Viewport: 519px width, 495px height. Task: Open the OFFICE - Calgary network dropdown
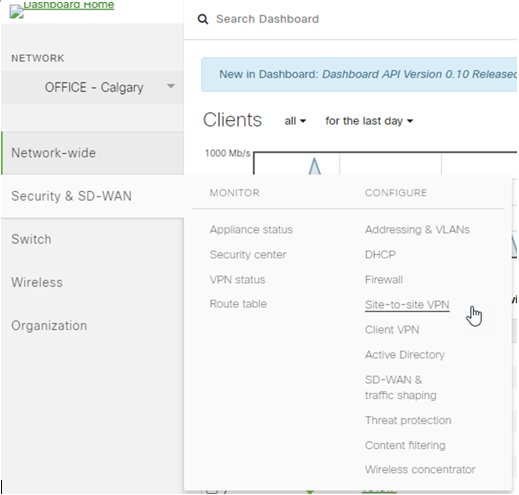pos(92,87)
